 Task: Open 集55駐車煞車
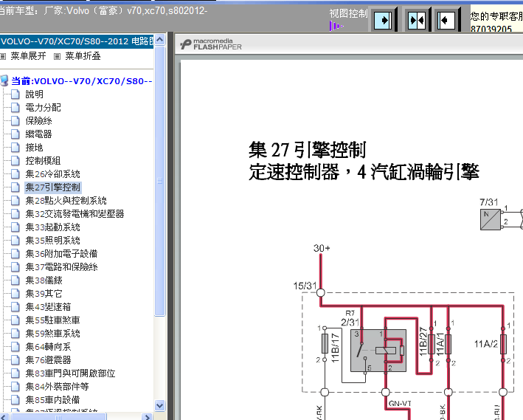52,320
